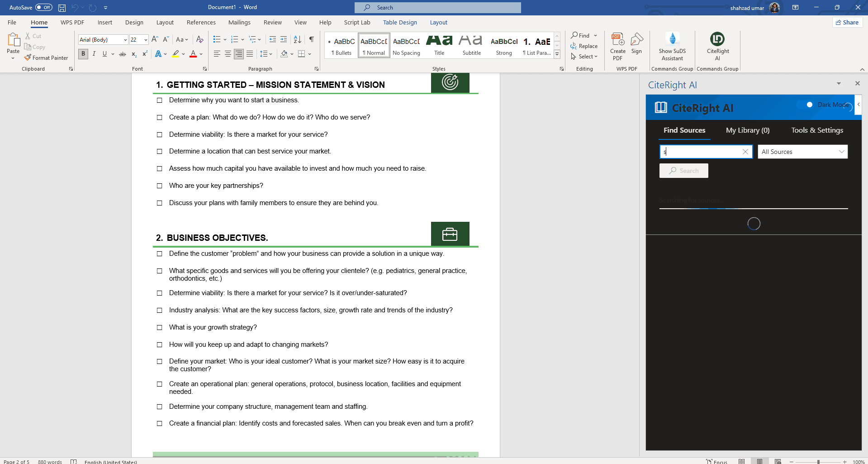Open Ribbon Display Options
This screenshot has height=464, width=868.
[x=796, y=8]
